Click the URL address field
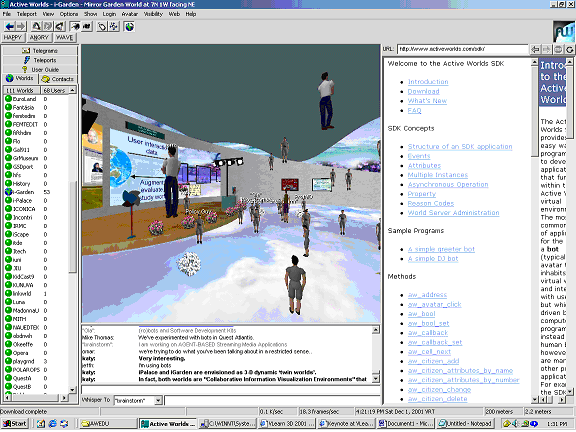The width and height of the screenshot is (576, 432). point(462,49)
